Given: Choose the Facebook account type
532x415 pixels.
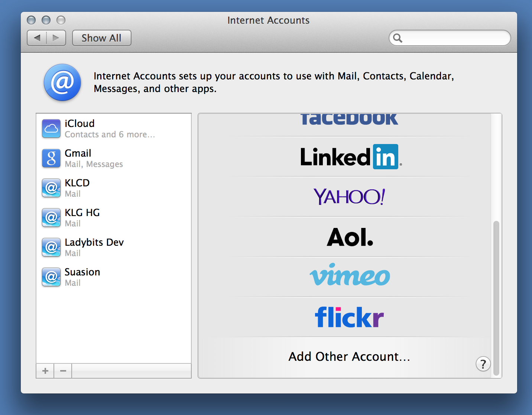Looking at the screenshot, I should [349, 119].
